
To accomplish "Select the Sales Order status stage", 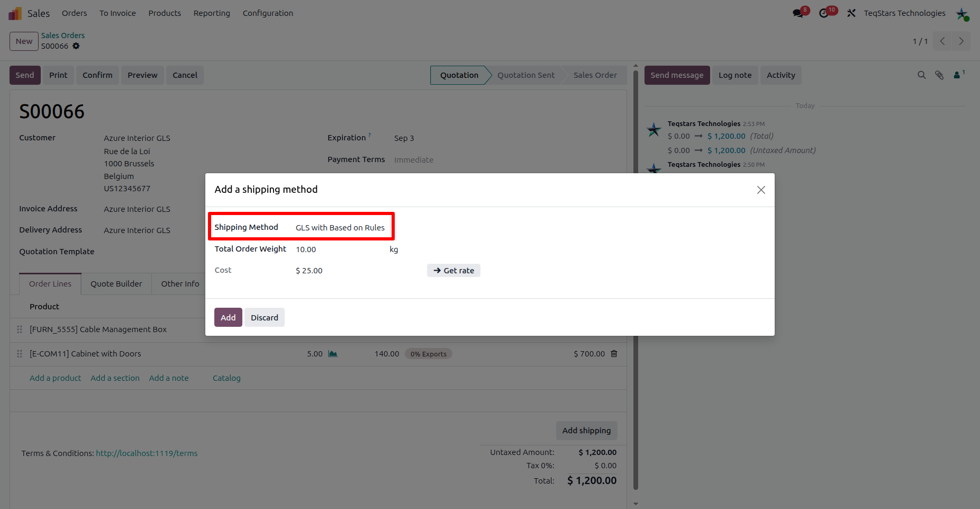I will (595, 75).
